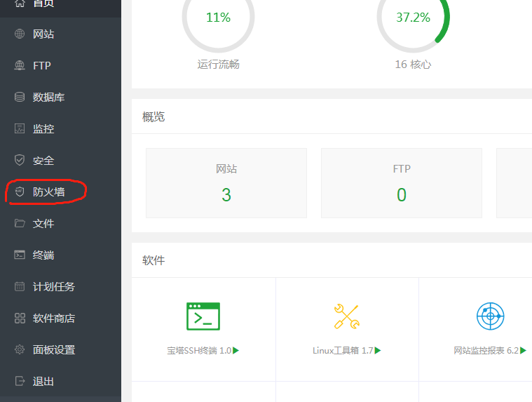Click the terminal icon beside 终端

20,255
